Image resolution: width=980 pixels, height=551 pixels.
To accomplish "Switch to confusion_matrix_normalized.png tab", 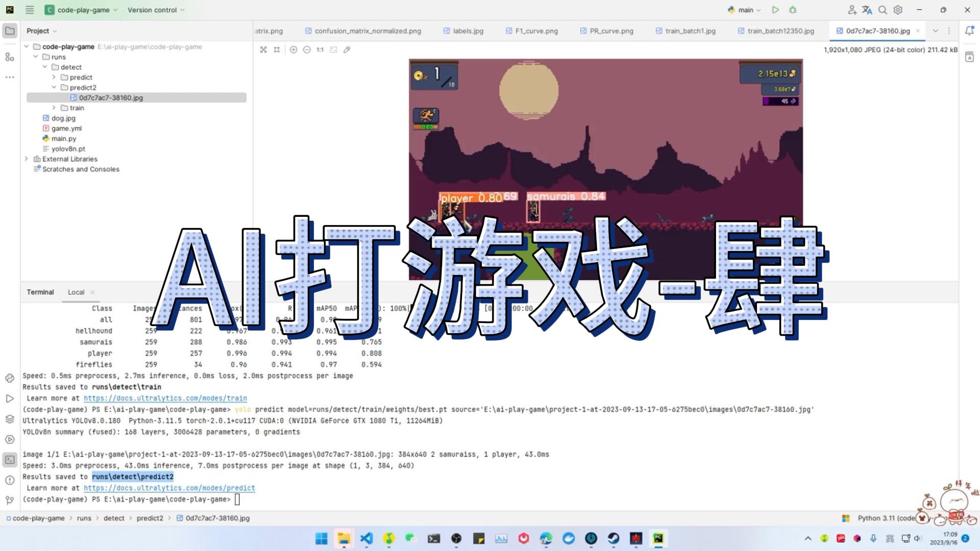I will [363, 31].
